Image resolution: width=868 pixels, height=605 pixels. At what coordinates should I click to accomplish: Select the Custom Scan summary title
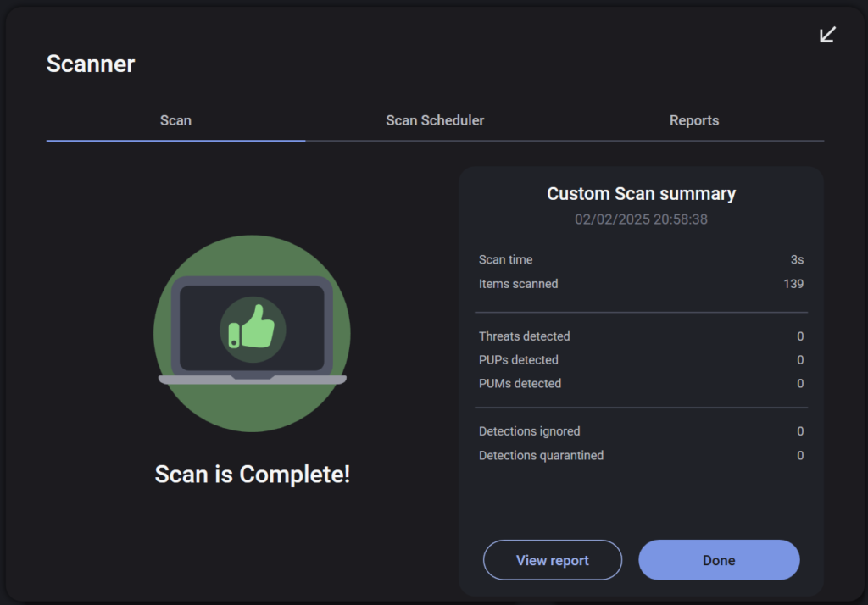(x=641, y=194)
